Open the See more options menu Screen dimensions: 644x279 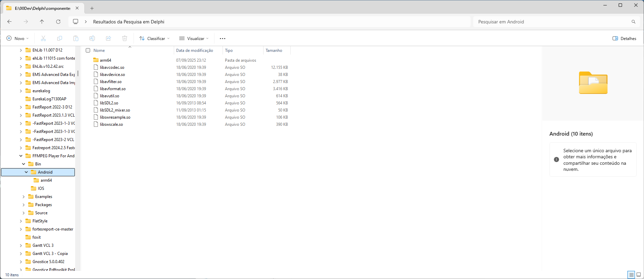(223, 38)
